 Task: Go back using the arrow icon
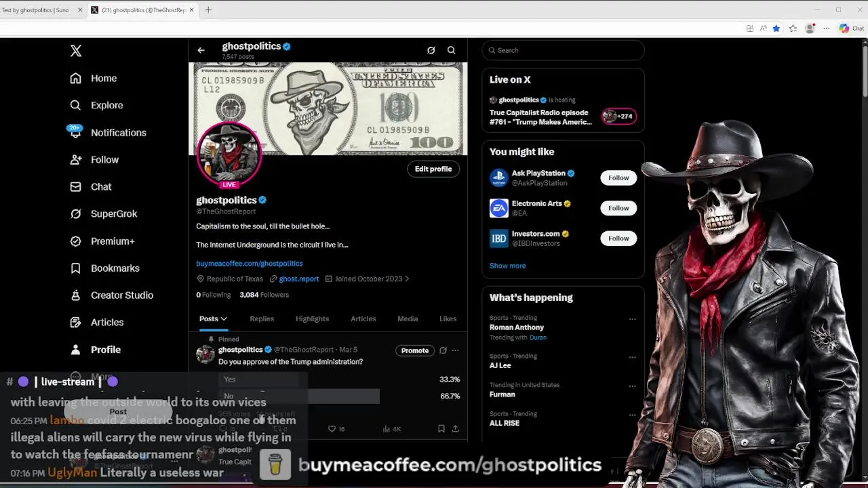click(201, 50)
